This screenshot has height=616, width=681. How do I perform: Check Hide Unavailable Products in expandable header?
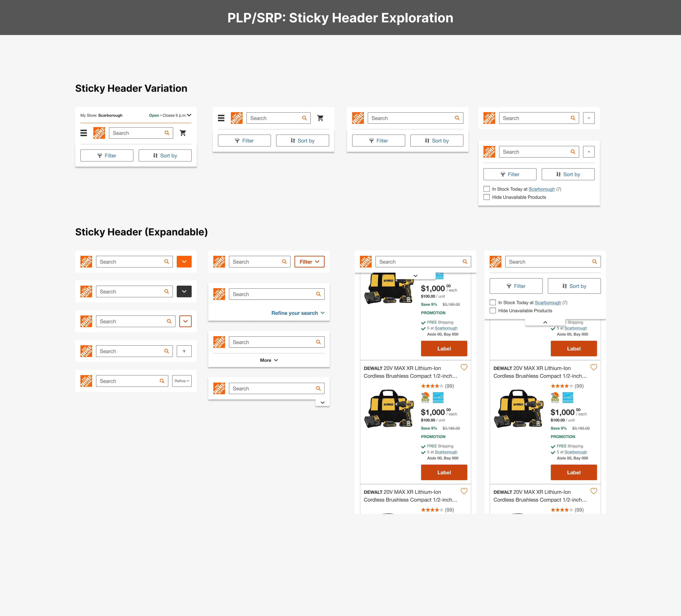click(x=493, y=311)
